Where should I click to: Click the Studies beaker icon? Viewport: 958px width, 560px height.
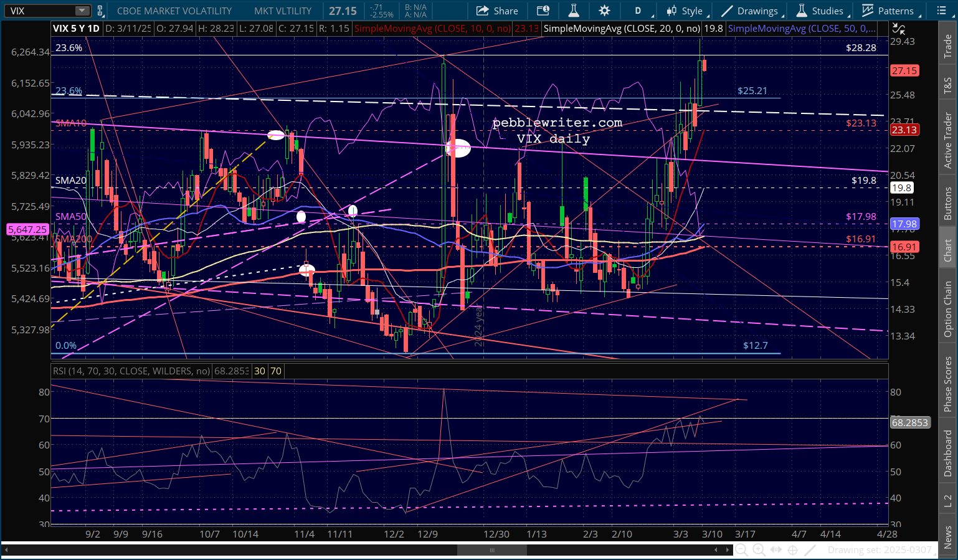(x=802, y=11)
